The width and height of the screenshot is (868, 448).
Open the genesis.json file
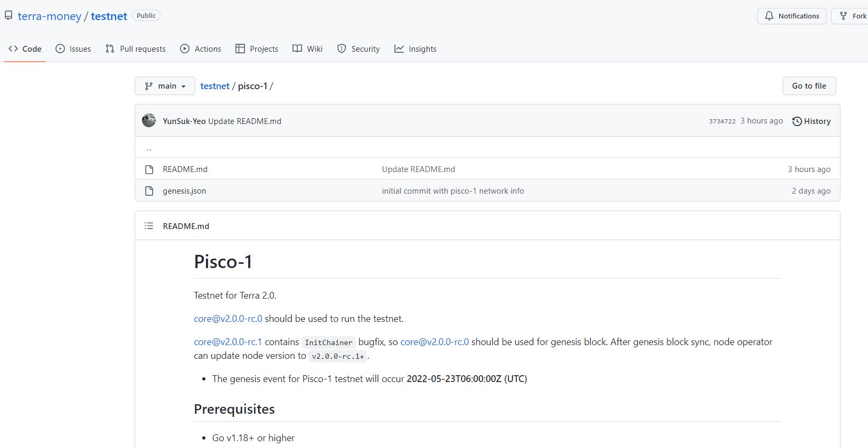tap(184, 191)
